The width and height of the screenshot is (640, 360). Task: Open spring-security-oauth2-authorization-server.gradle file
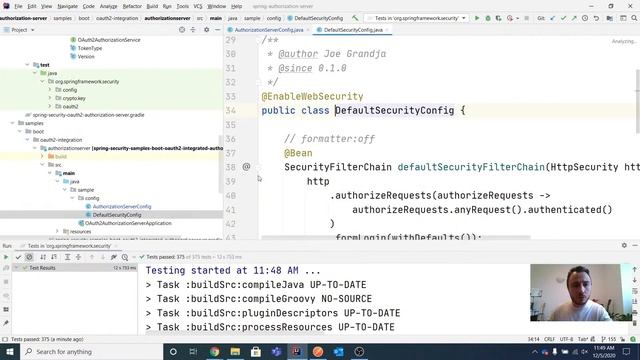point(88,115)
